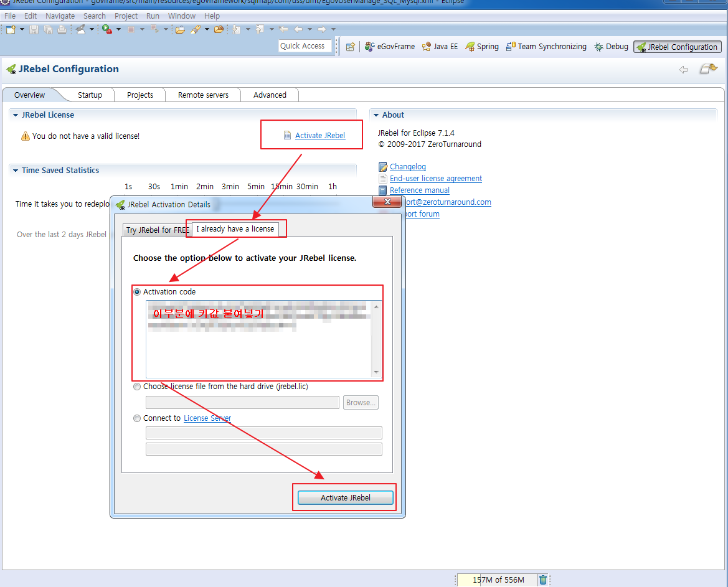Click the Search flashlight toolbar icon
Image resolution: width=728 pixels, height=587 pixels.
[196, 29]
